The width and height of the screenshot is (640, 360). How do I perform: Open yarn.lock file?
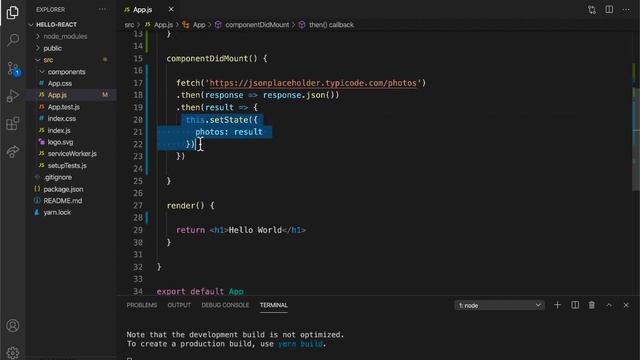(x=57, y=213)
